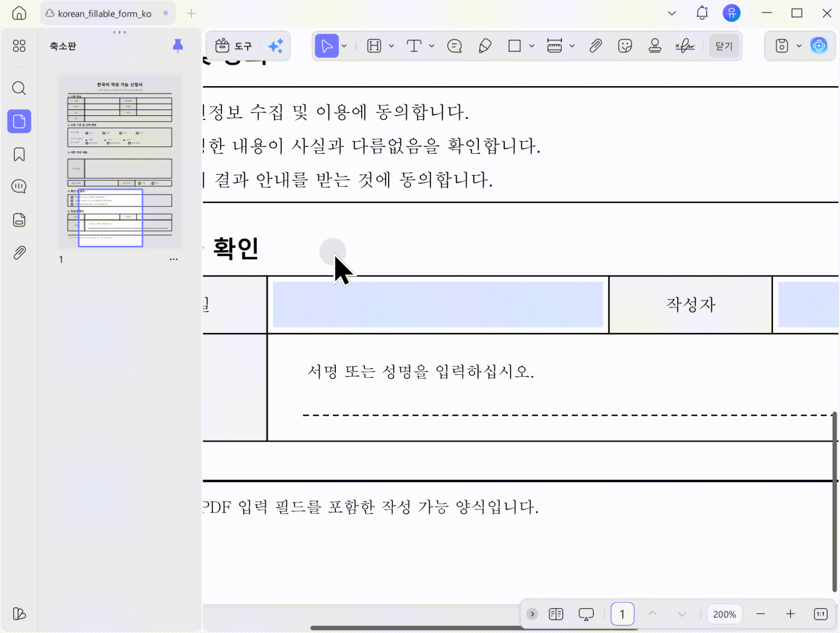Image resolution: width=840 pixels, height=633 pixels.
Task: Select page 1 thumbnail
Action: (120, 161)
